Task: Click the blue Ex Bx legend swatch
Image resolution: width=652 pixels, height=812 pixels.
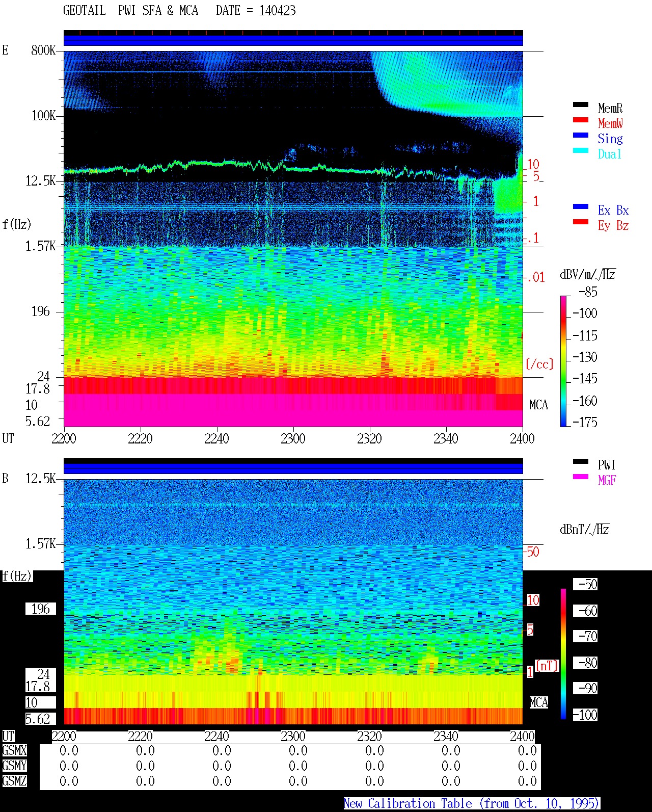Action: click(x=581, y=206)
